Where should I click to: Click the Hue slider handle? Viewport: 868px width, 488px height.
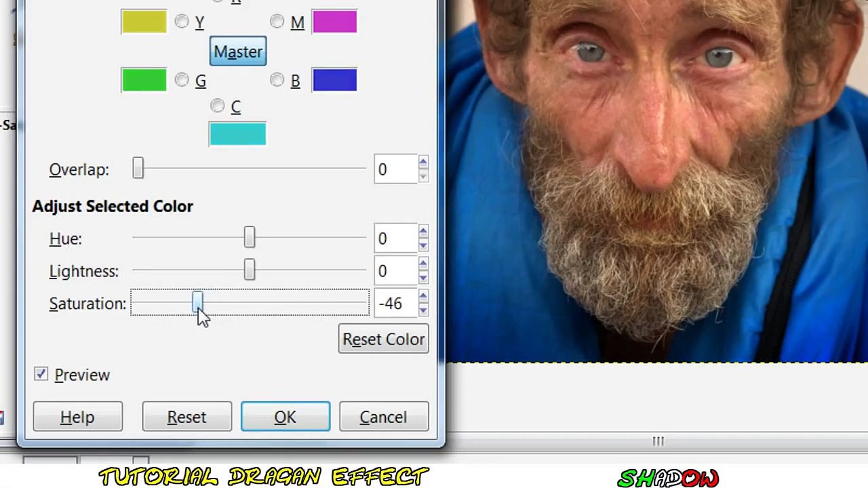click(x=250, y=238)
